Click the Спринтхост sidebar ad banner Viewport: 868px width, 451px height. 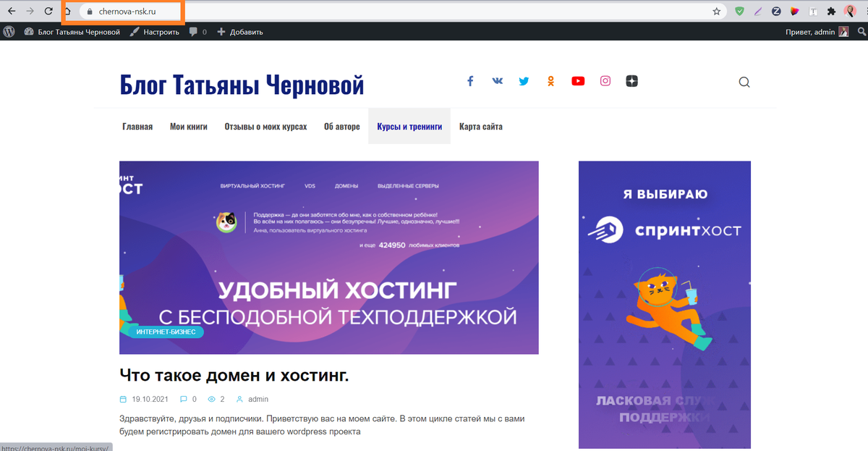click(665, 305)
